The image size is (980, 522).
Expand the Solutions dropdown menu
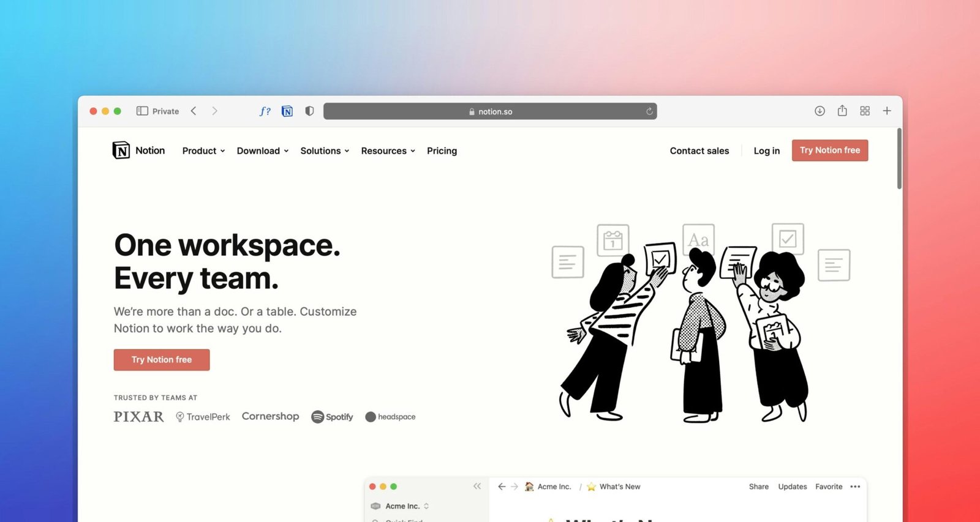(x=325, y=151)
